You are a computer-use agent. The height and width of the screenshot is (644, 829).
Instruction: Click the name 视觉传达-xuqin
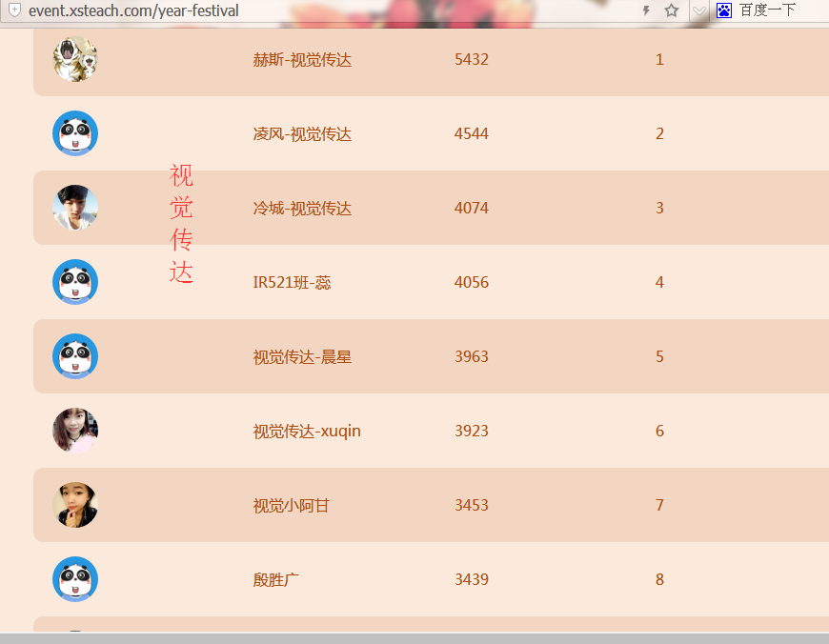click(307, 432)
